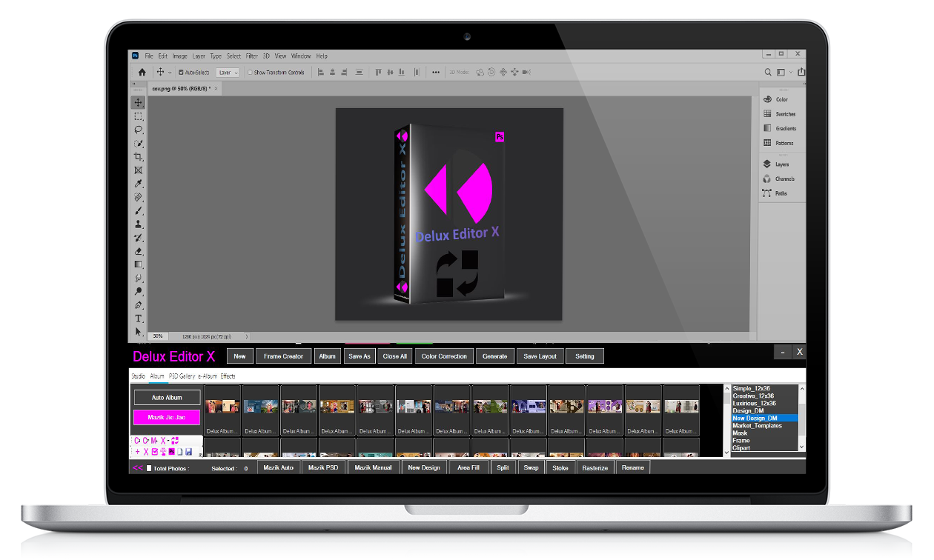Image resolution: width=934 pixels, height=560 pixels.
Task: Click the Share icon at top right
Action: coord(801,73)
